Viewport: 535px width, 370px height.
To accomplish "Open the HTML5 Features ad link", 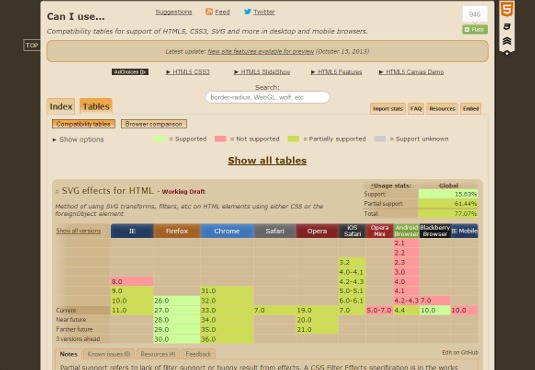I will coord(336,72).
